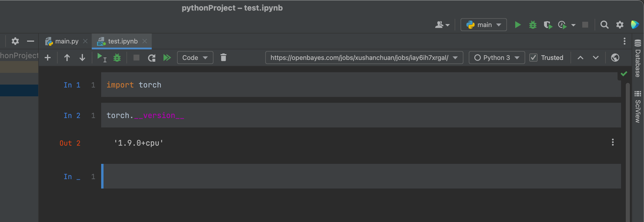
Task: Run cell and select below
Action: coord(101,58)
